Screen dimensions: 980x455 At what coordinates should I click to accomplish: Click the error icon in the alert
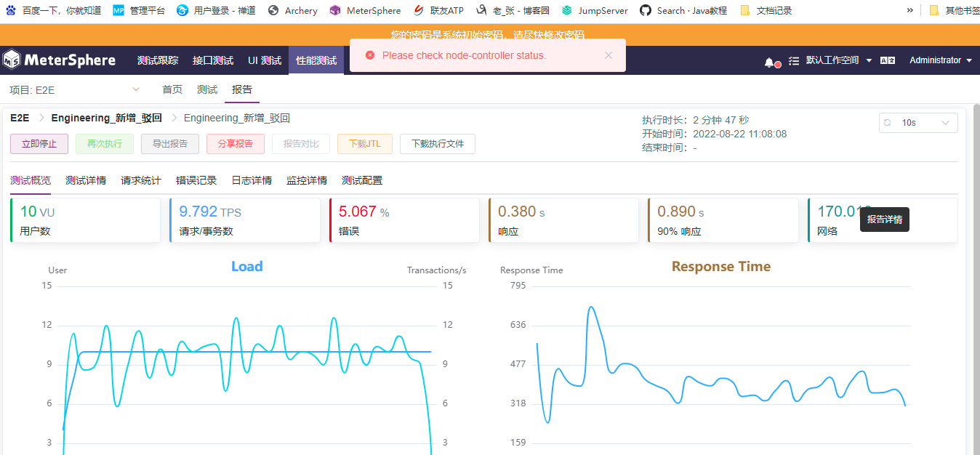(370, 55)
